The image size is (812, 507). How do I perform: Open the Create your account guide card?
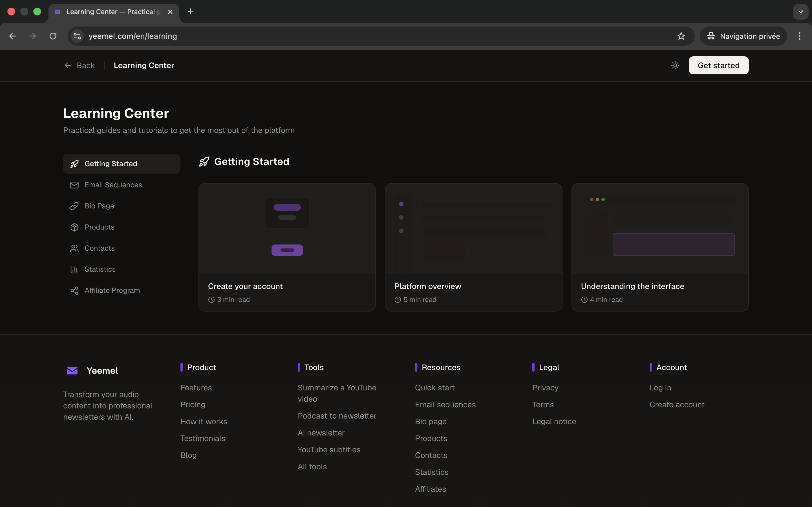click(287, 247)
